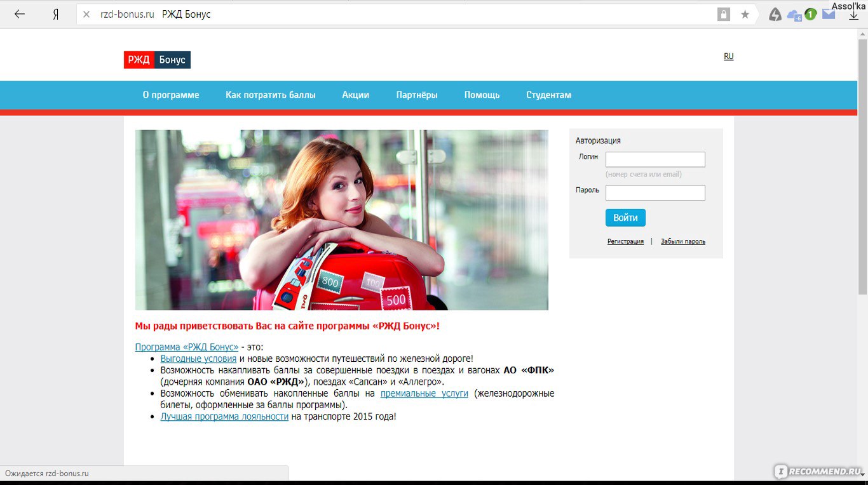Switch language via the RU link
The image size is (868, 485).
point(728,56)
